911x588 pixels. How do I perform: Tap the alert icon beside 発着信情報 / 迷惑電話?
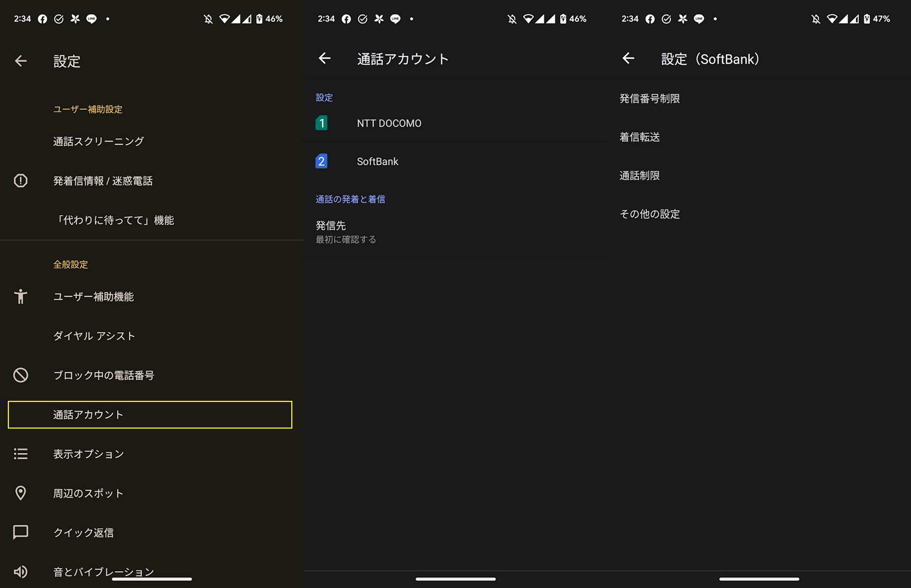pos(20,181)
